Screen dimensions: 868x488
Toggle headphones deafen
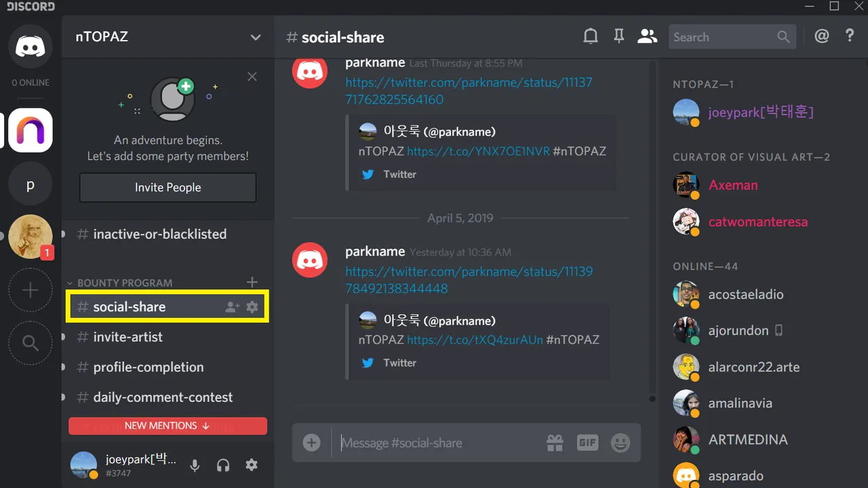click(x=223, y=465)
